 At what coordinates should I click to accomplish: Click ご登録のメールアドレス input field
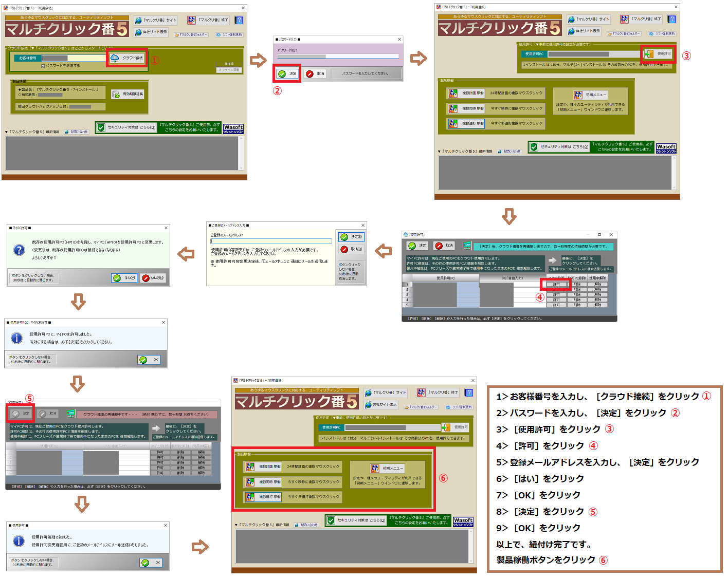click(x=271, y=241)
